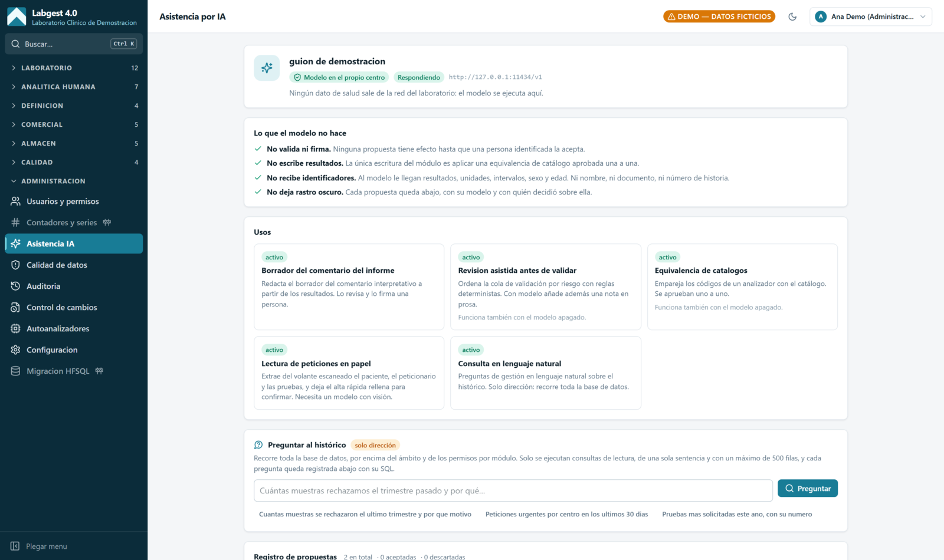Expand the ANALITICA HUMANA section

coord(74,87)
